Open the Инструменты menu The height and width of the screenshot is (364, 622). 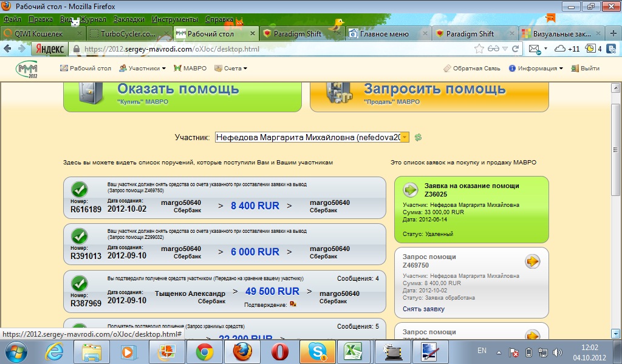point(174,19)
